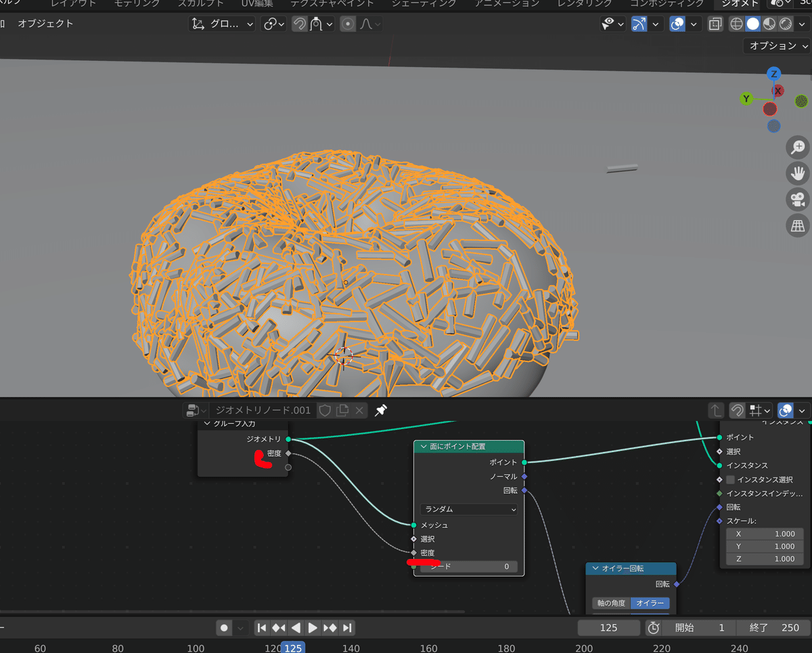Viewport: 812px width, 653px height.
Task: Toggle viewport overlays in the 3D viewport header
Action: point(677,24)
